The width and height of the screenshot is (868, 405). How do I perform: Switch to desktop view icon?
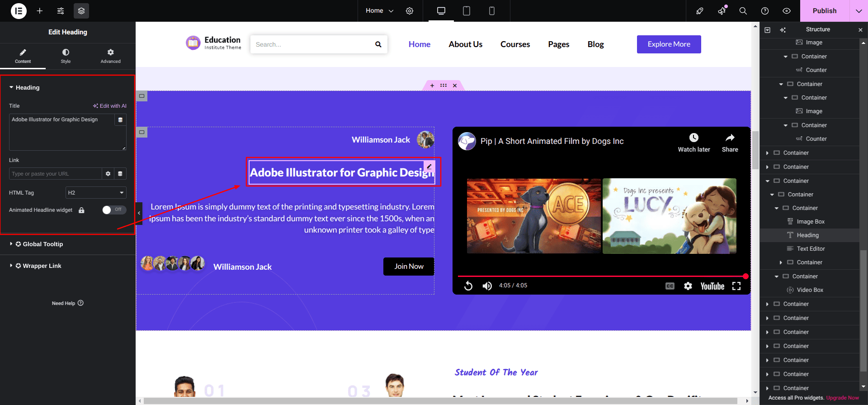441,11
